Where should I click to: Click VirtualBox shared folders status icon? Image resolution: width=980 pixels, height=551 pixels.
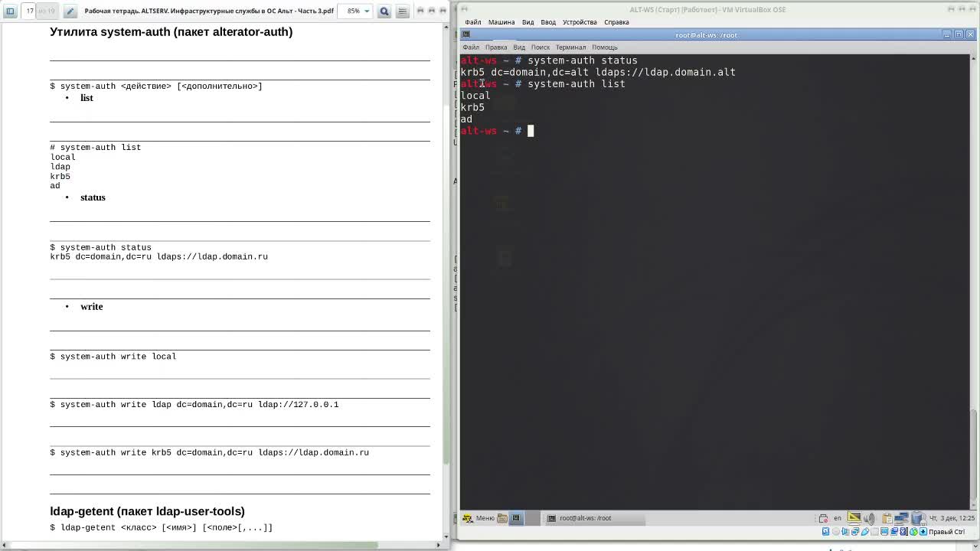874,532
